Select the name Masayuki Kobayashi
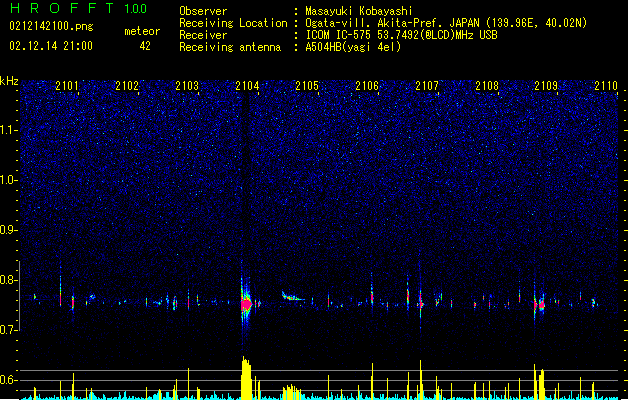The image size is (629, 400). tap(359, 11)
